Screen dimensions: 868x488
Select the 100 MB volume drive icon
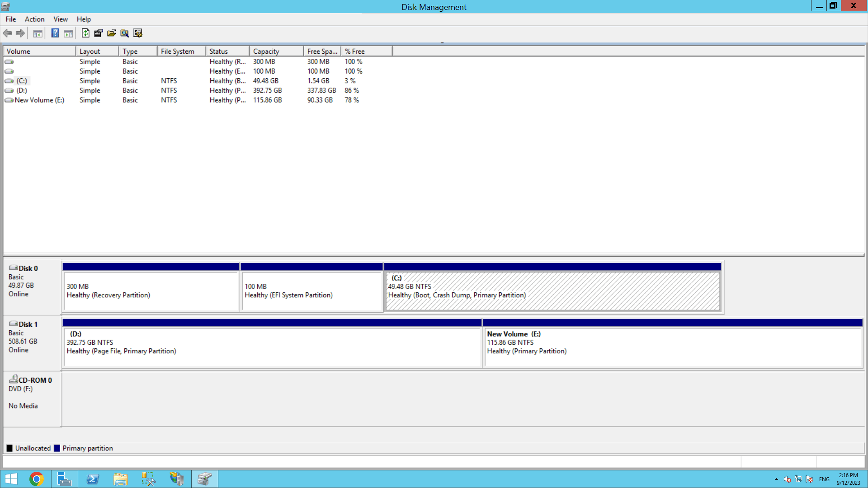(9, 71)
